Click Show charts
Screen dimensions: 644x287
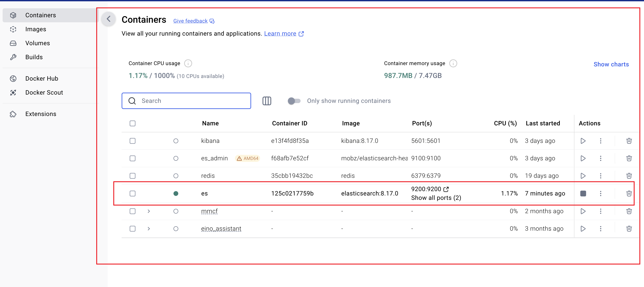(611, 64)
